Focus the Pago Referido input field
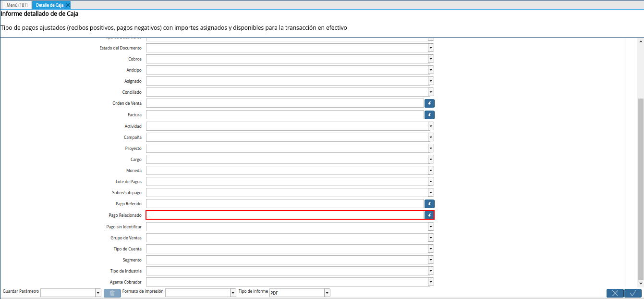The height and width of the screenshot is (299, 644). pyautogui.click(x=285, y=204)
